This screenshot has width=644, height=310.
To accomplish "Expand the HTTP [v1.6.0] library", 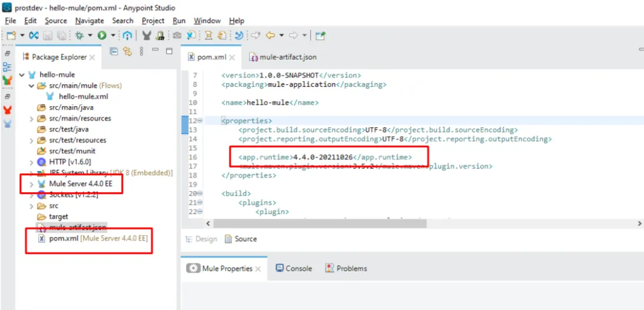I will tap(31, 162).
